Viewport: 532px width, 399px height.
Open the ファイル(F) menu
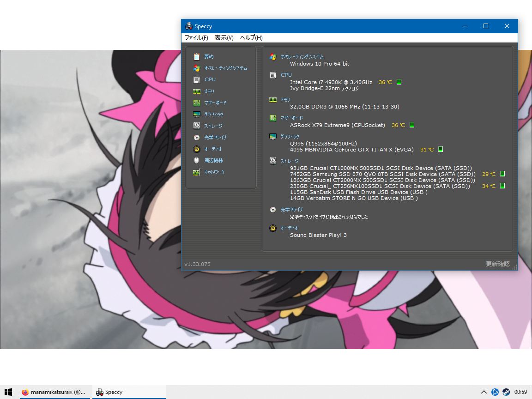pos(196,38)
